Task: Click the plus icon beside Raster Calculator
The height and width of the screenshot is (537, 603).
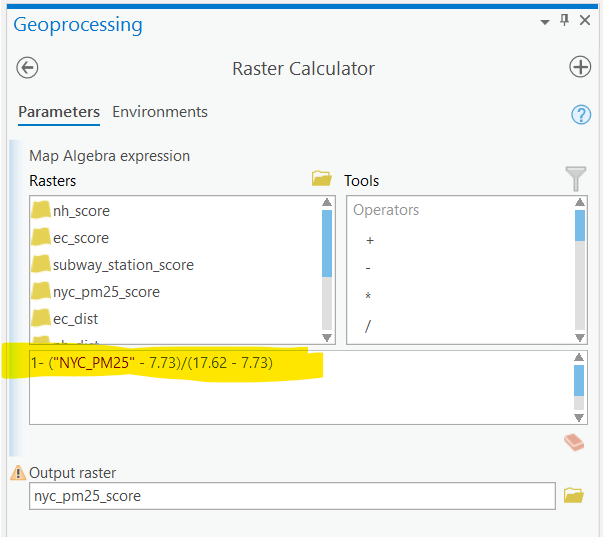Action: click(579, 67)
